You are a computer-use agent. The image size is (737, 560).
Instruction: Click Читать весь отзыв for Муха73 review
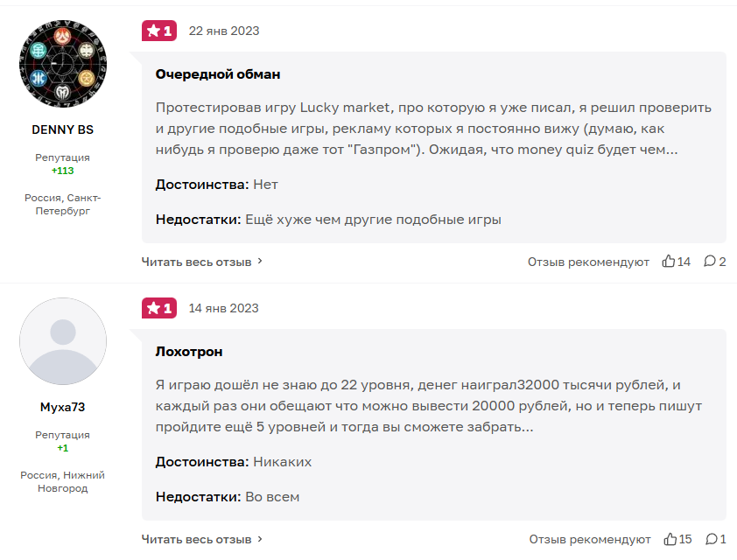[x=196, y=539]
